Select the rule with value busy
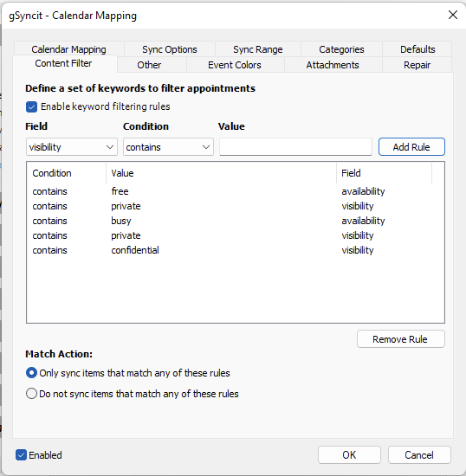The width and height of the screenshot is (466, 476). (x=235, y=221)
